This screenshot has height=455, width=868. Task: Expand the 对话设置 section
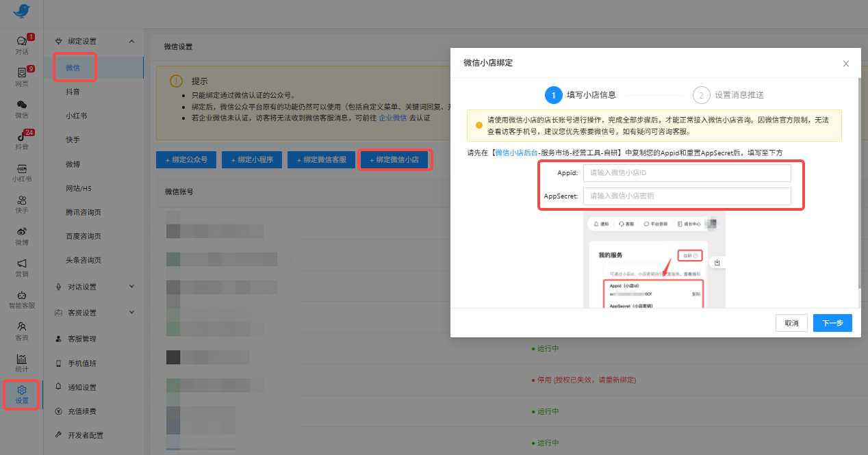tap(131, 287)
